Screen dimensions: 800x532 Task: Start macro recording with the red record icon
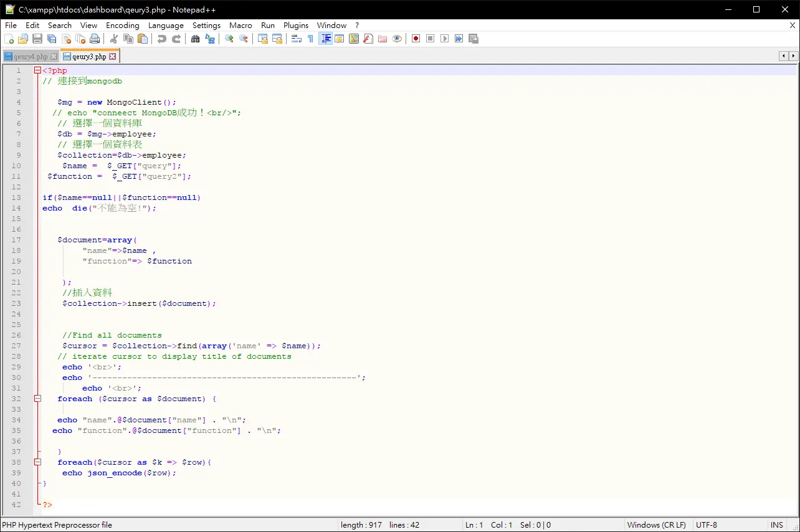[416, 39]
